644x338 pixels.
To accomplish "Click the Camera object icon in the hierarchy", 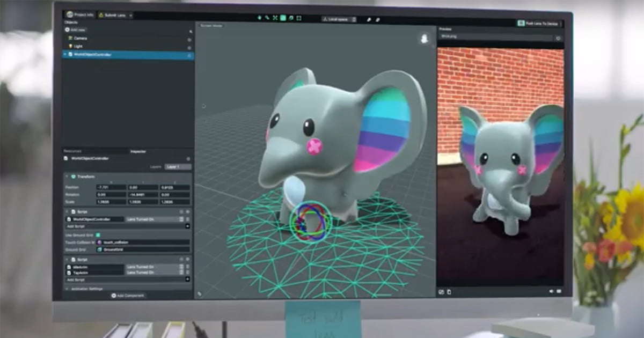I will tap(70, 39).
